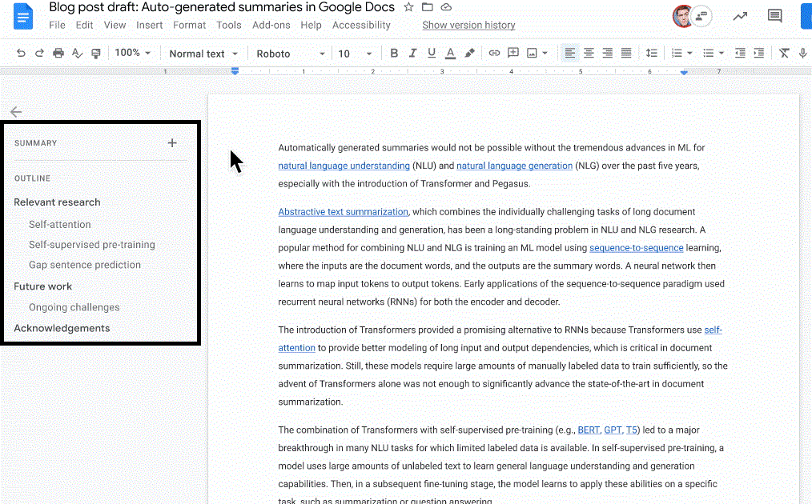Click the text color underlined A
Image resolution: width=812 pixels, height=504 pixels.
(450, 54)
